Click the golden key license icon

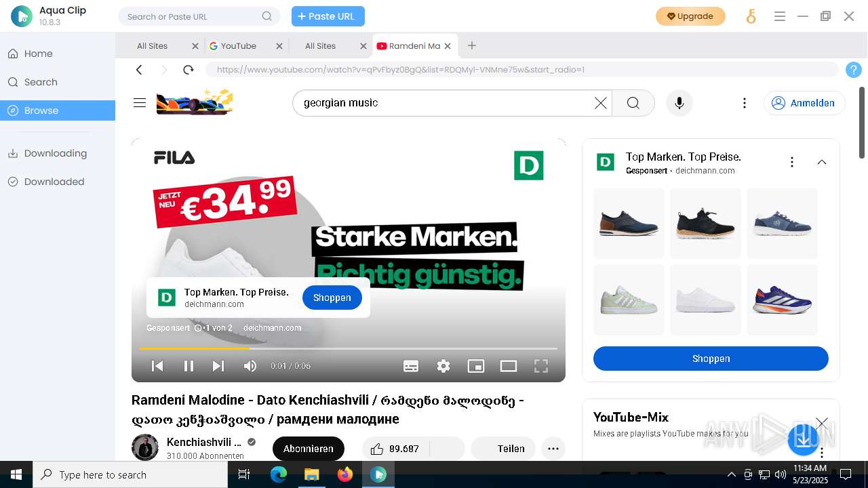pyautogui.click(x=751, y=16)
